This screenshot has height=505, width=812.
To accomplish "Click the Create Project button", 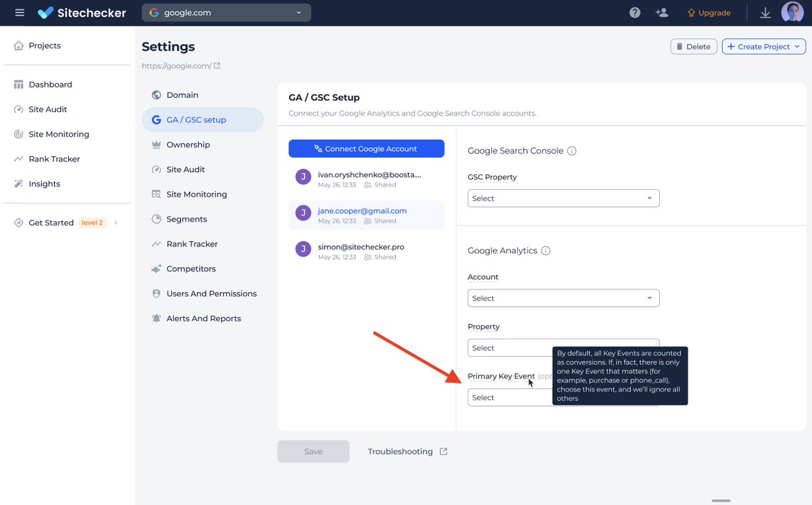I will coord(763,47).
